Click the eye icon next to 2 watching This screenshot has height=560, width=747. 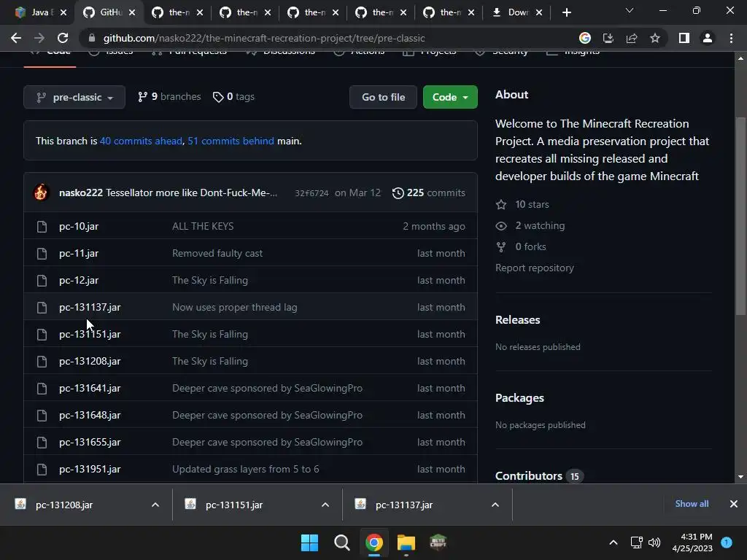pyautogui.click(x=501, y=226)
